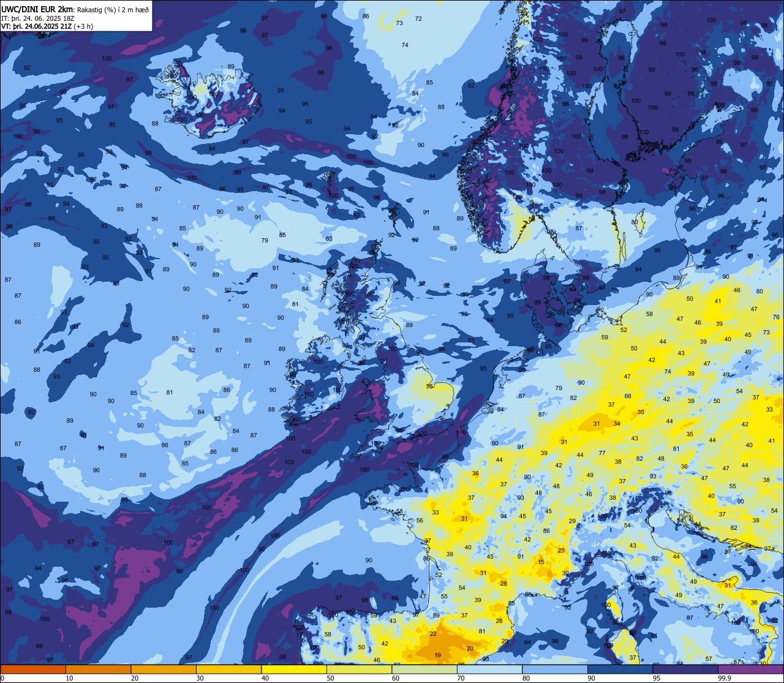Click the 30–40% golden legend swatch

coord(228,670)
